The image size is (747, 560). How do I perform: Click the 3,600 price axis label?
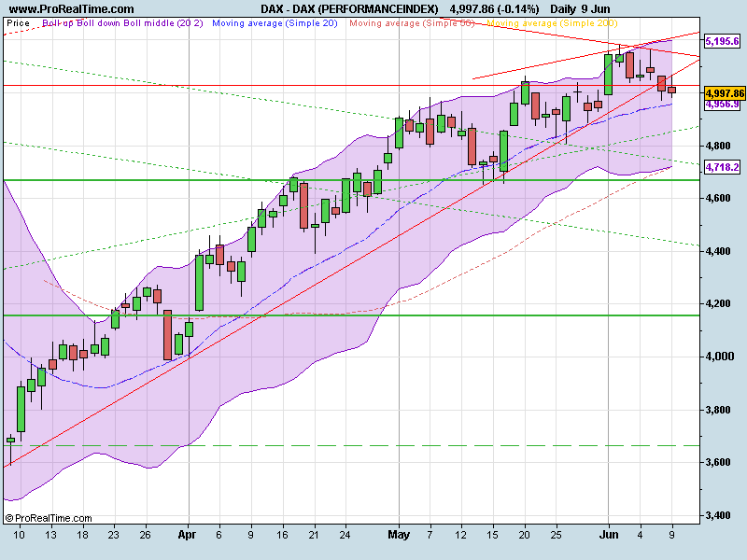pos(717,462)
